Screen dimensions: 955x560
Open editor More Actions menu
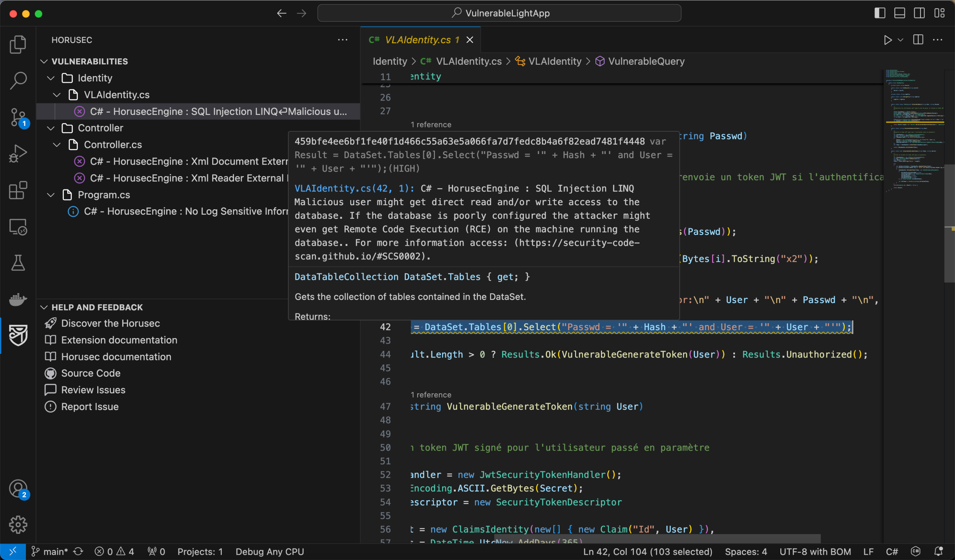(938, 40)
